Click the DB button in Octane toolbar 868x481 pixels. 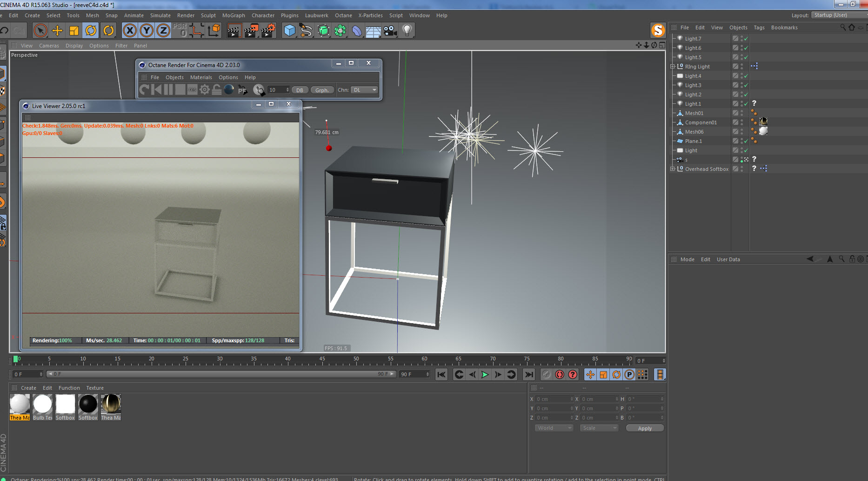click(300, 90)
